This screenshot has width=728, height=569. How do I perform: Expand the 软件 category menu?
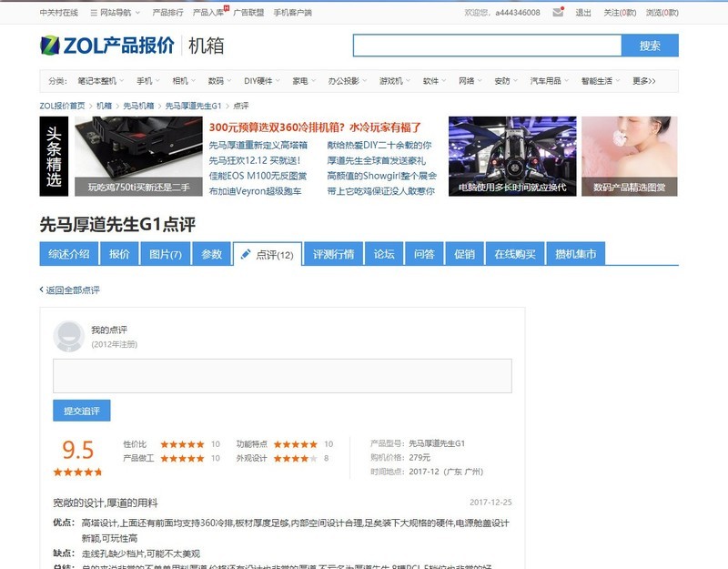[435, 81]
